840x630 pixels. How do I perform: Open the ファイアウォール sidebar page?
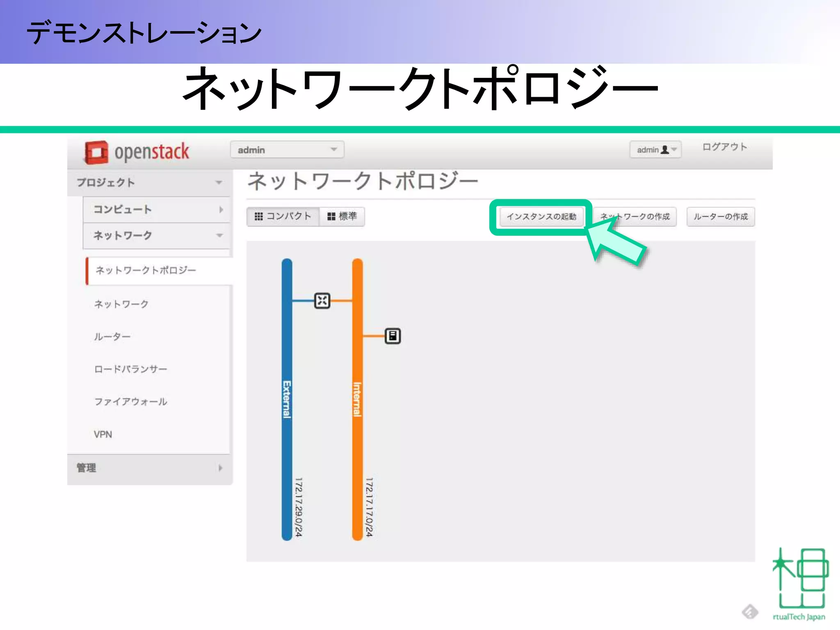pyautogui.click(x=130, y=402)
